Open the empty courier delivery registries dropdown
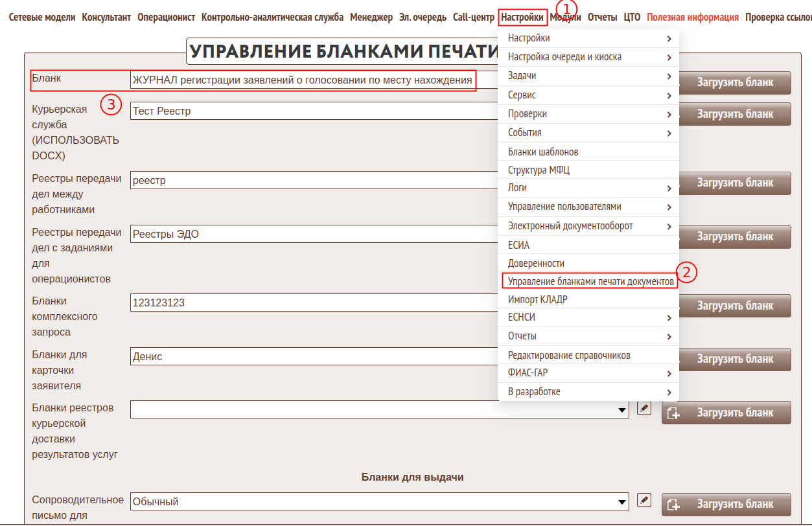This screenshot has height=526, width=812. (x=379, y=410)
